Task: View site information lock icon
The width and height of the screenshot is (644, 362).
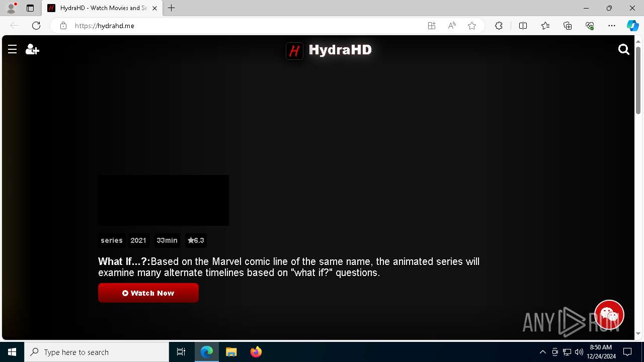Action: (x=63, y=26)
